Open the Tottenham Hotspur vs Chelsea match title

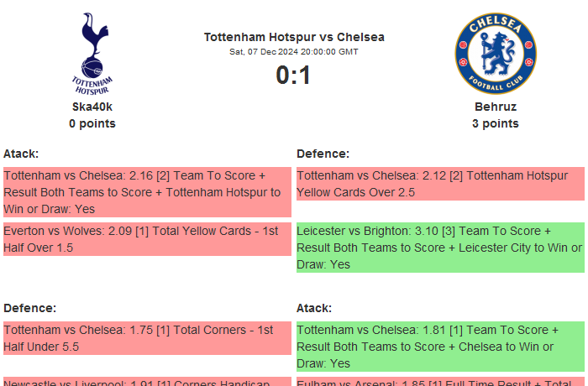pyautogui.click(x=294, y=37)
